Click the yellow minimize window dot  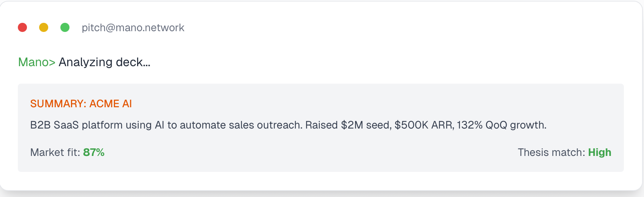pos(44,27)
